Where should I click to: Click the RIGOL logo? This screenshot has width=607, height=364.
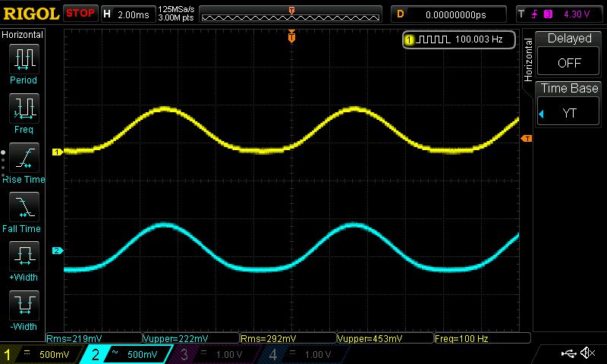31,14
